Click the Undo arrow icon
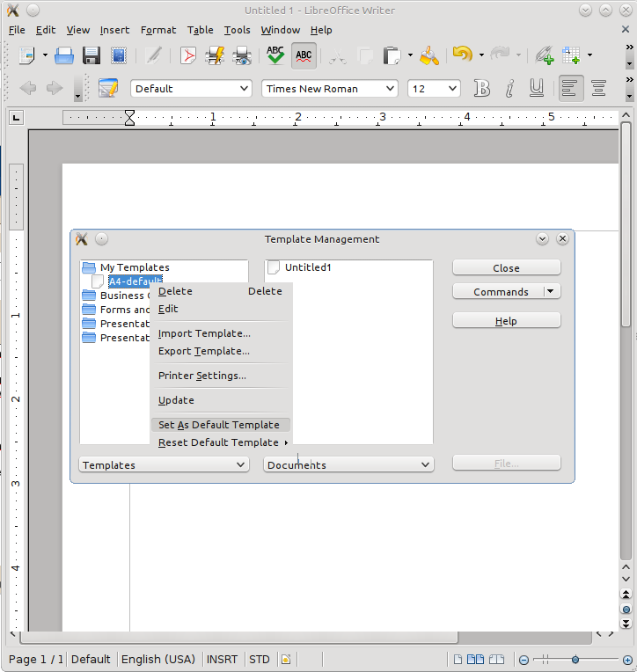This screenshot has width=637, height=672. 462,55
